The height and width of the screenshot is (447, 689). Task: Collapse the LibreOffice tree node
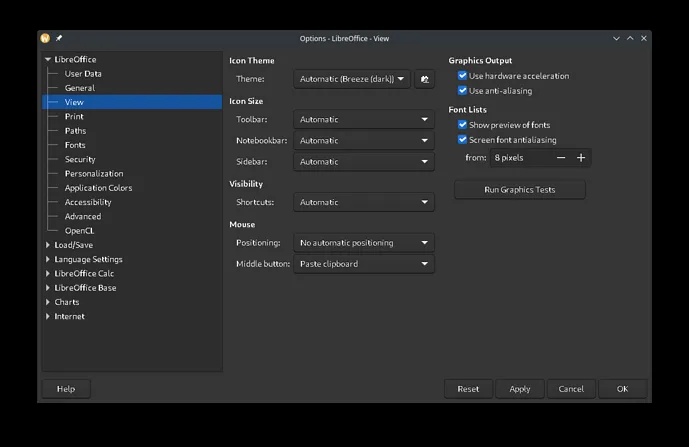tap(47, 60)
